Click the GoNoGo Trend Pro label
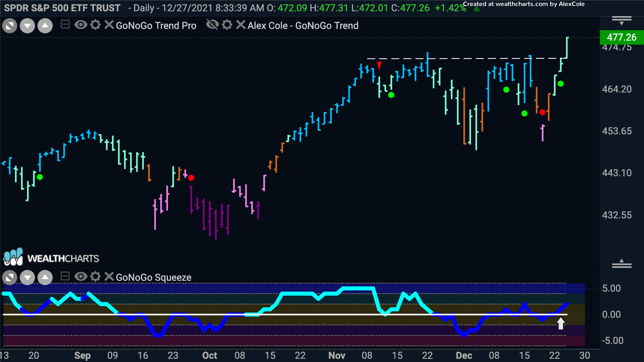Screen dimensions: 644x362 156,26
